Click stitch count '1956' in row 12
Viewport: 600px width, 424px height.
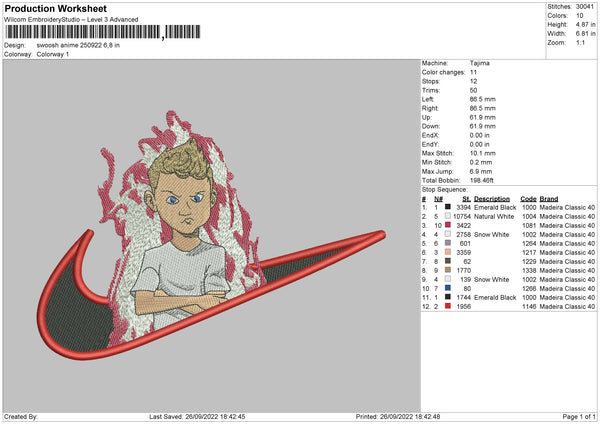463,307
